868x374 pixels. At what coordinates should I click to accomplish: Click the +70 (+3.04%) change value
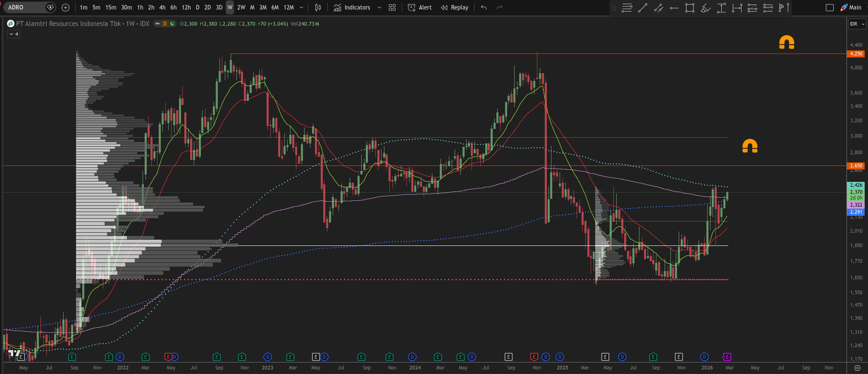click(273, 24)
